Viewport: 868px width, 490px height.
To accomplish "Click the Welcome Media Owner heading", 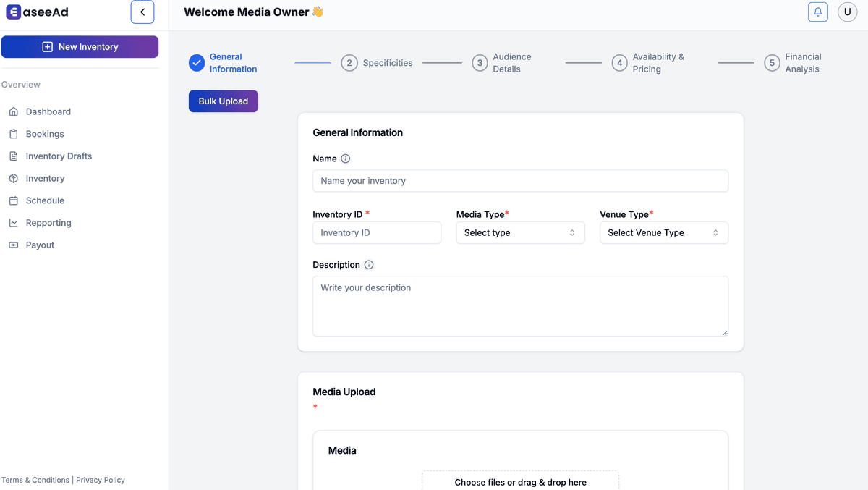I will [x=254, y=12].
